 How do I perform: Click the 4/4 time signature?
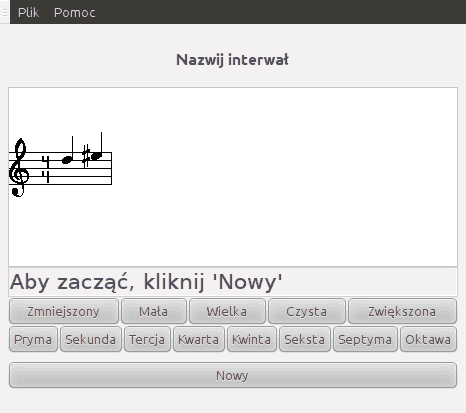(46, 169)
